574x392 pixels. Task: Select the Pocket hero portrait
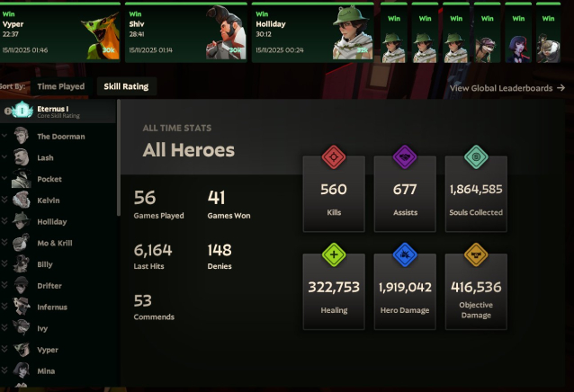[x=21, y=179]
